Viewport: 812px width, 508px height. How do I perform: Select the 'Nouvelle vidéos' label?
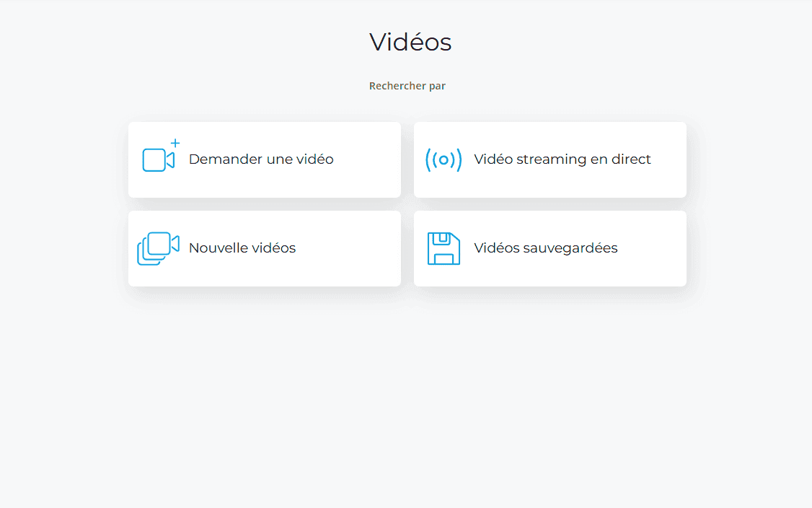coord(242,248)
